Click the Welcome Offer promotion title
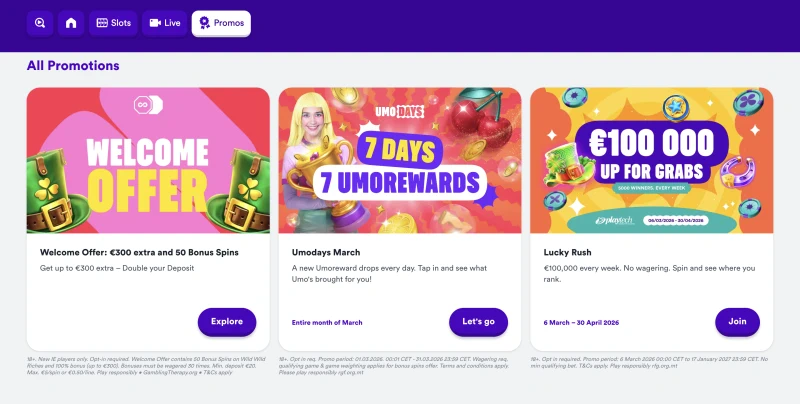The image size is (800, 404). (x=139, y=252)
